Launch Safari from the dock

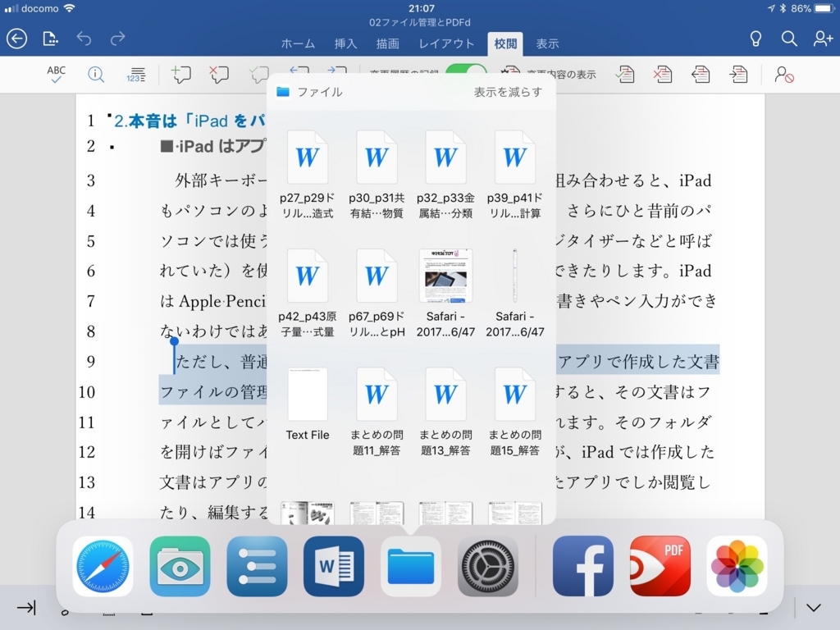(103, 566)
